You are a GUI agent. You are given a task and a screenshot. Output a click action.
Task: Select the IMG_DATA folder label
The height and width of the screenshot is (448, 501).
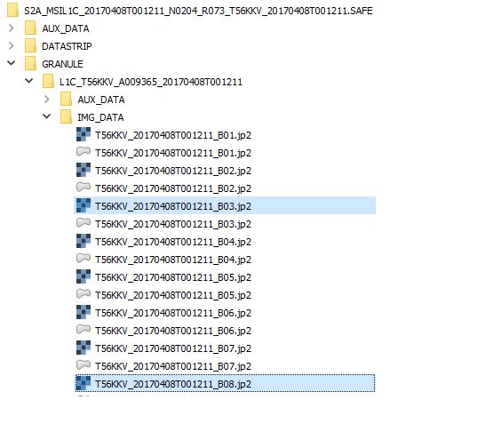(x=100, y=117)
